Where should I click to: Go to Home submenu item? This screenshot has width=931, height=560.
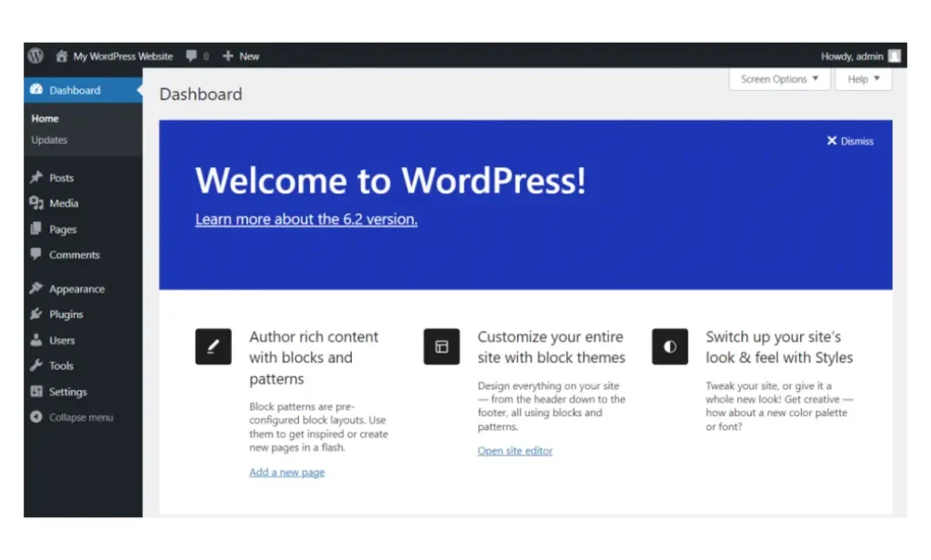(45, 118)
